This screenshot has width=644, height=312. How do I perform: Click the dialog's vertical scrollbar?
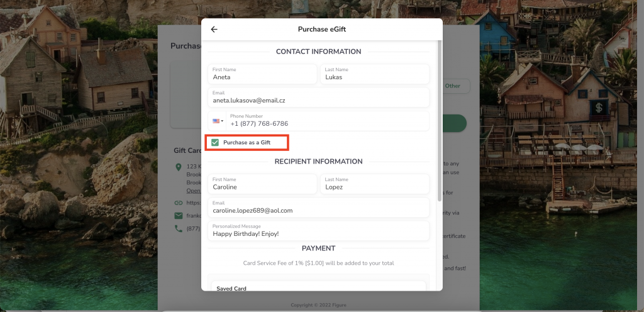(x=440, y=121)
